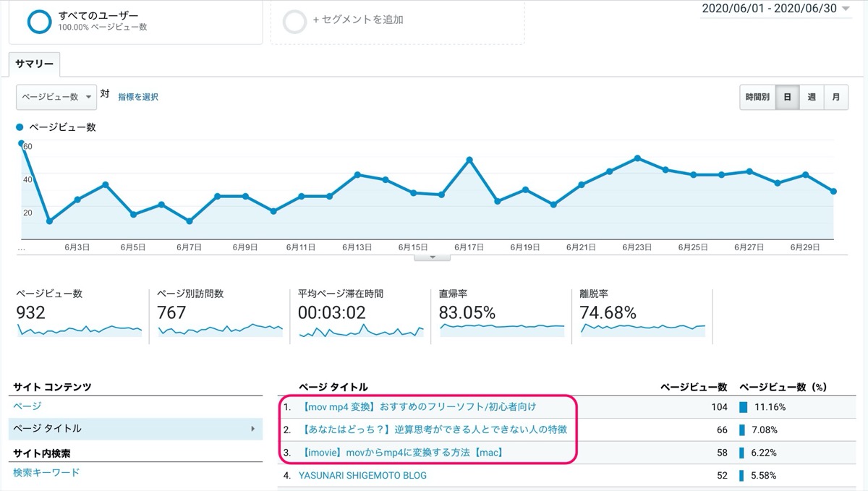
Task: Select ページ タイトル in the site content list
Action: 136,429
